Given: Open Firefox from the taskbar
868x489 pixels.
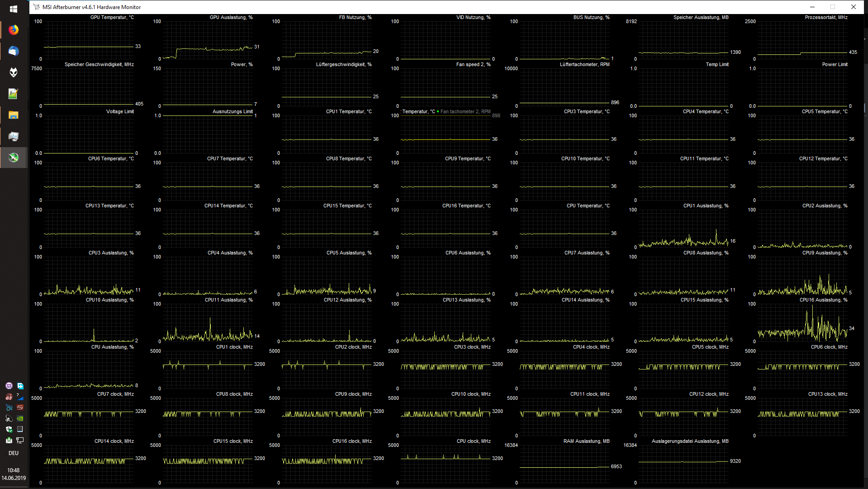Looking at the screenshot, I should (14, 30).
